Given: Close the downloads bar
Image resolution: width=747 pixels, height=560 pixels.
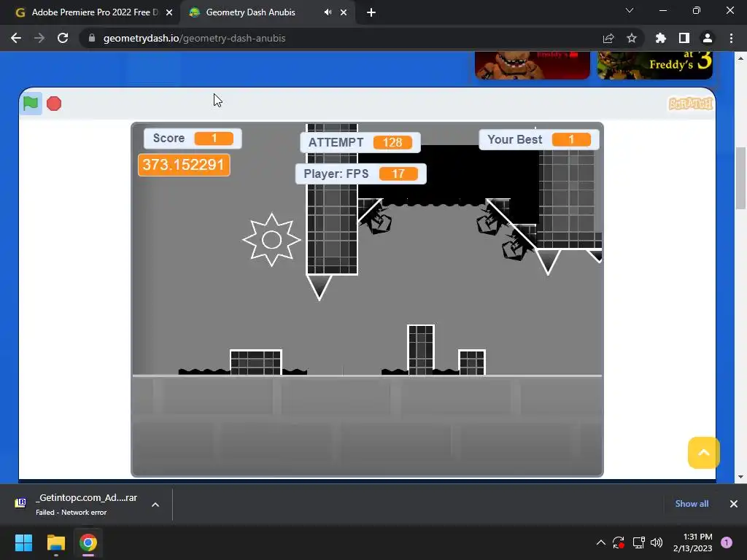Looking at the screenshot, I should tap(734, 504).
